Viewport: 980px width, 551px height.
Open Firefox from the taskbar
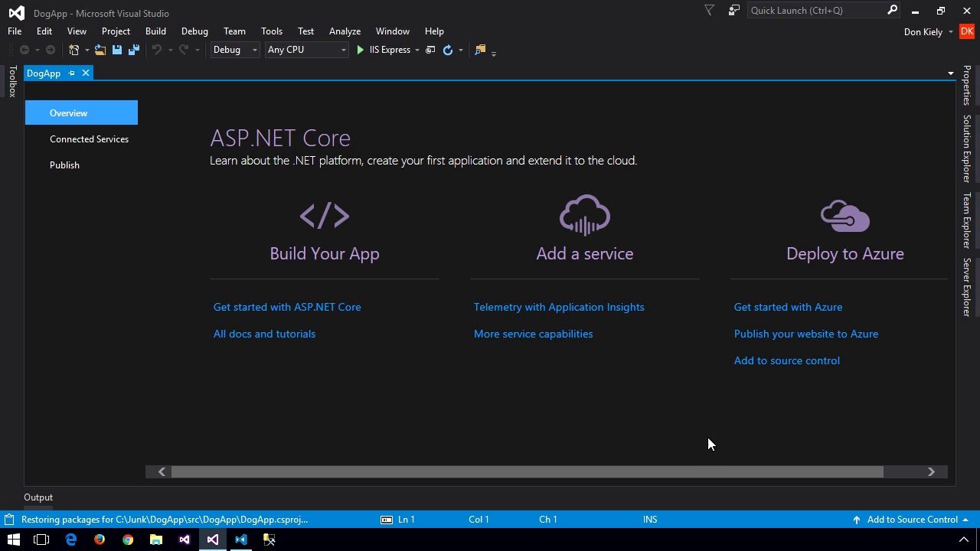coord(100,540)
